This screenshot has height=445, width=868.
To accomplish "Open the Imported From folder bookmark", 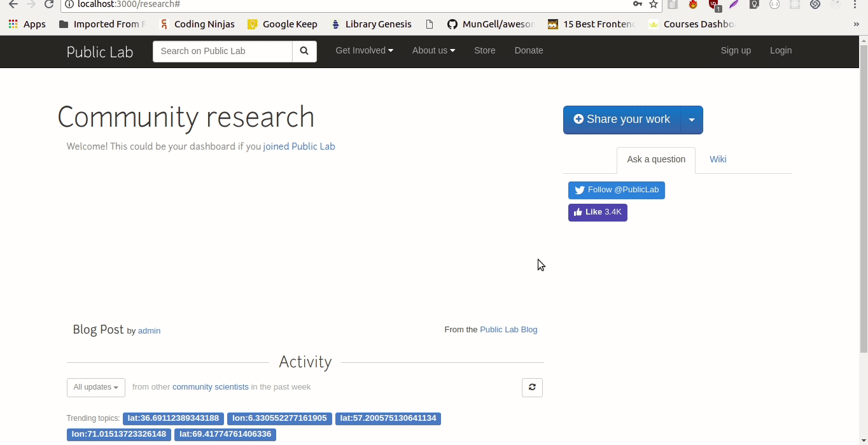I will 102,24.
